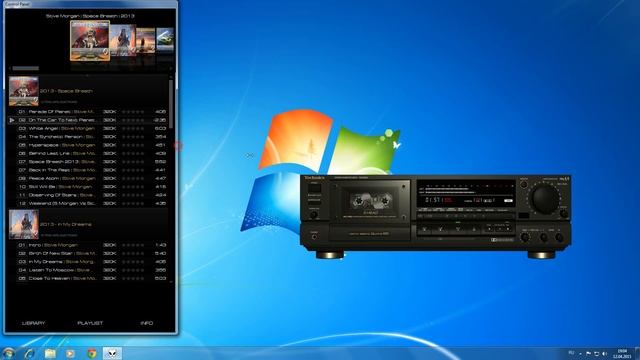
Task: Click the '2013 - In My Dreams' album title
Action: tap(66, 224)
